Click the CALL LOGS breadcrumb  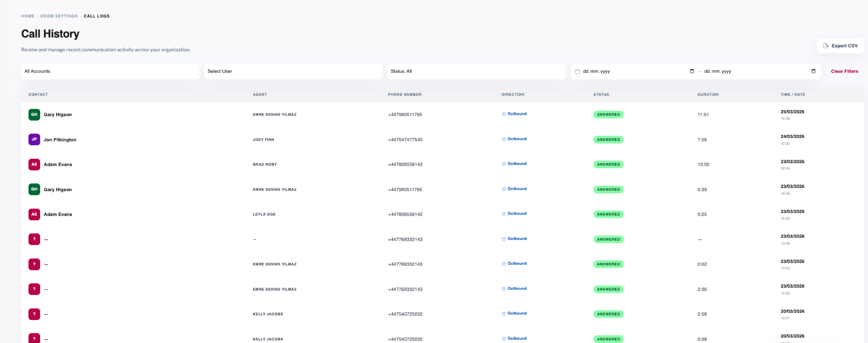tap(97, 16)
